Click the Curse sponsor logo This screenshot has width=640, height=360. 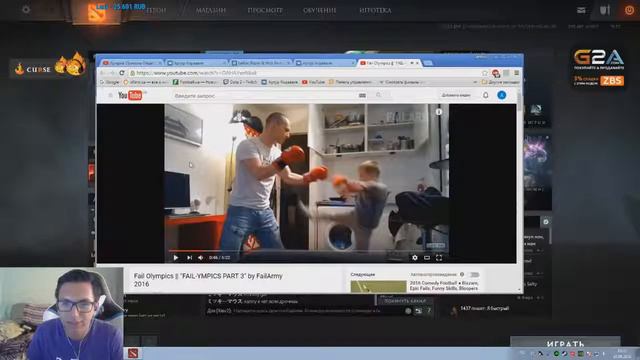coord(48,67)
